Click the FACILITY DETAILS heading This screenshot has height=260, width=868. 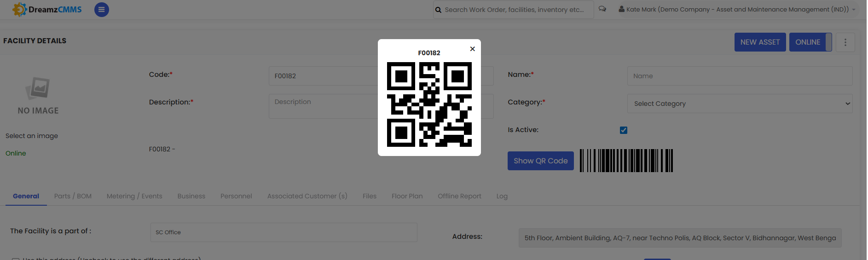point(35,41)
